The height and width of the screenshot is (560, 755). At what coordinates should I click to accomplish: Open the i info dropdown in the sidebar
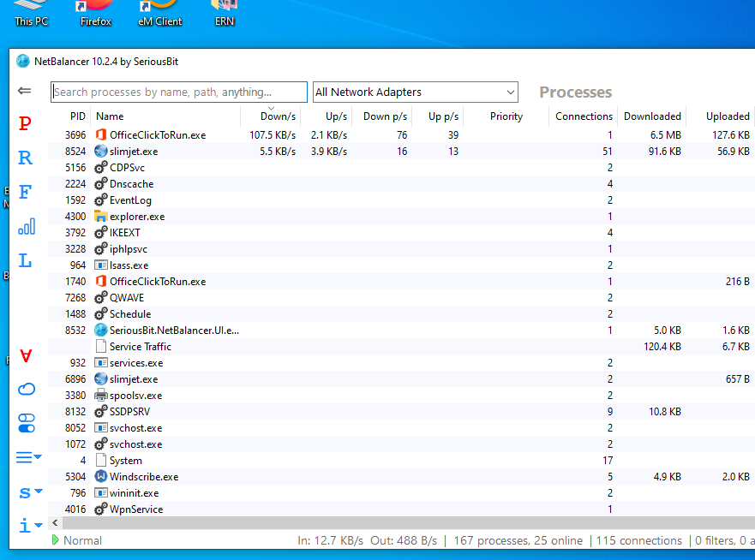[30, 526]
